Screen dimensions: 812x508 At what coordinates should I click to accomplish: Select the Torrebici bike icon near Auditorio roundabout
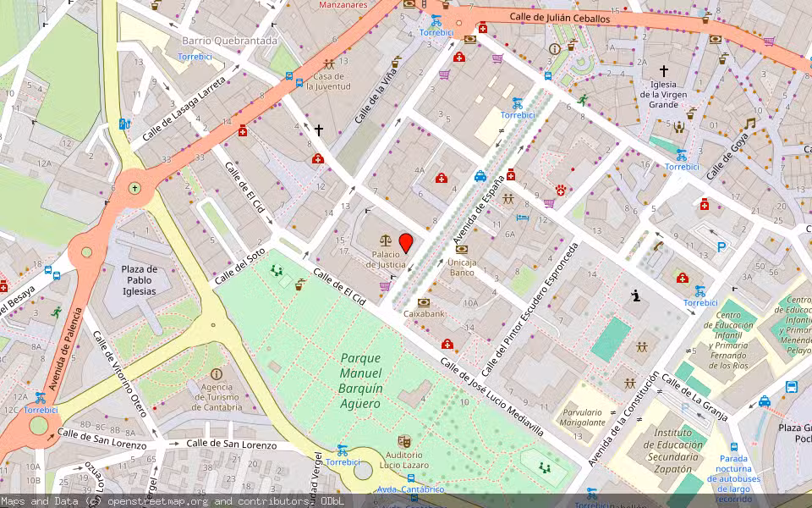(343, 450)
